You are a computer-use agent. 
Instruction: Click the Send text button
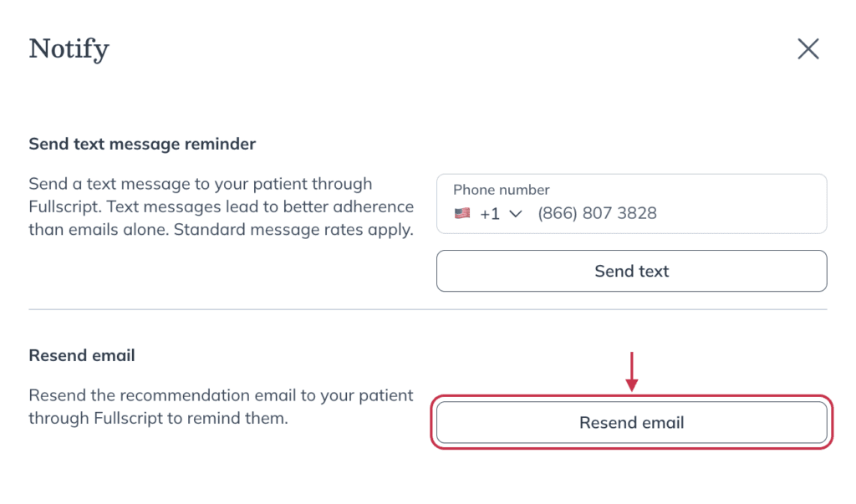point(632,271)
